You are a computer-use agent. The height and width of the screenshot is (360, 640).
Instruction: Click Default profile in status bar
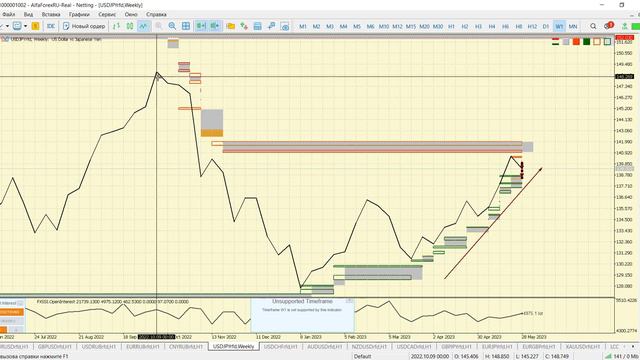pyautogui.click(x=362, y=356)
